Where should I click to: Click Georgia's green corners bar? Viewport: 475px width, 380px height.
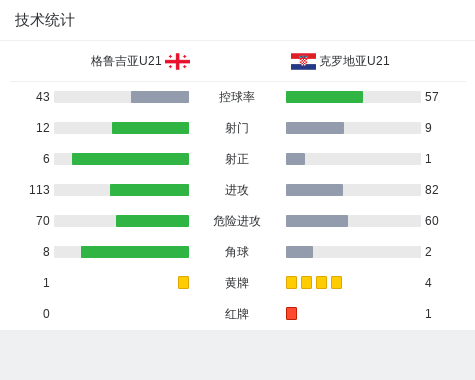[135, 252]
